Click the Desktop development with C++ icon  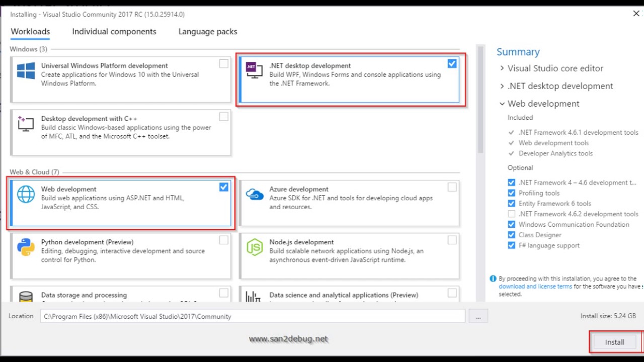tap(26, 123)
